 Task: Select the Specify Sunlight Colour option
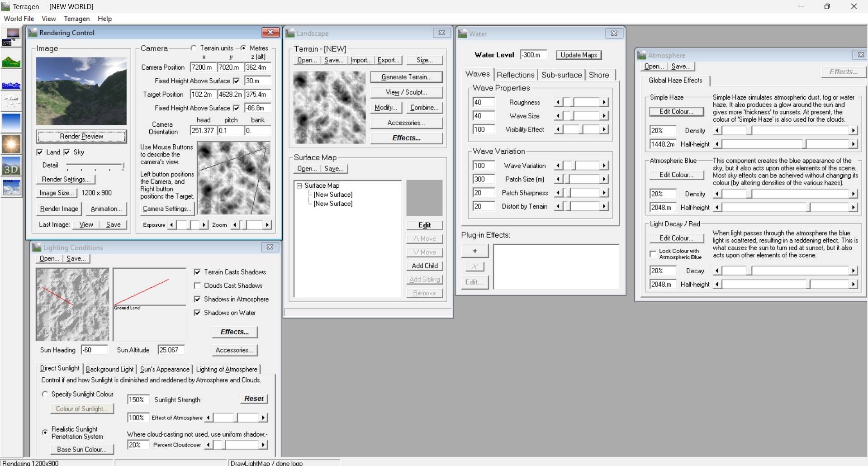click(45, 394)
